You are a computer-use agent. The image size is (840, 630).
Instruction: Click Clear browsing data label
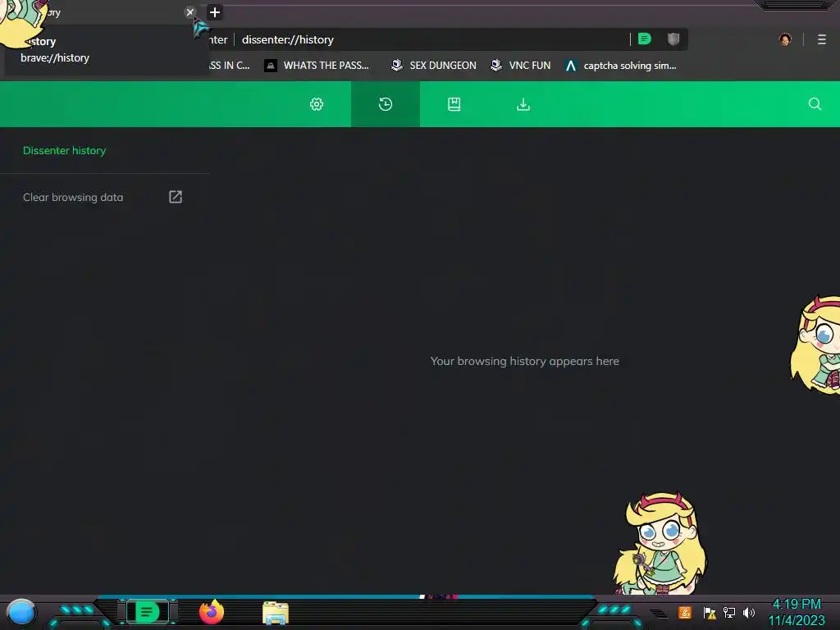(73, 197)
